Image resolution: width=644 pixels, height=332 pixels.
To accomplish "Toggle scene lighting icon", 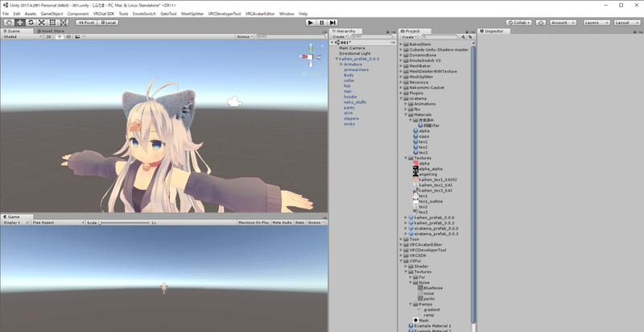I will (x=60, y=36).
